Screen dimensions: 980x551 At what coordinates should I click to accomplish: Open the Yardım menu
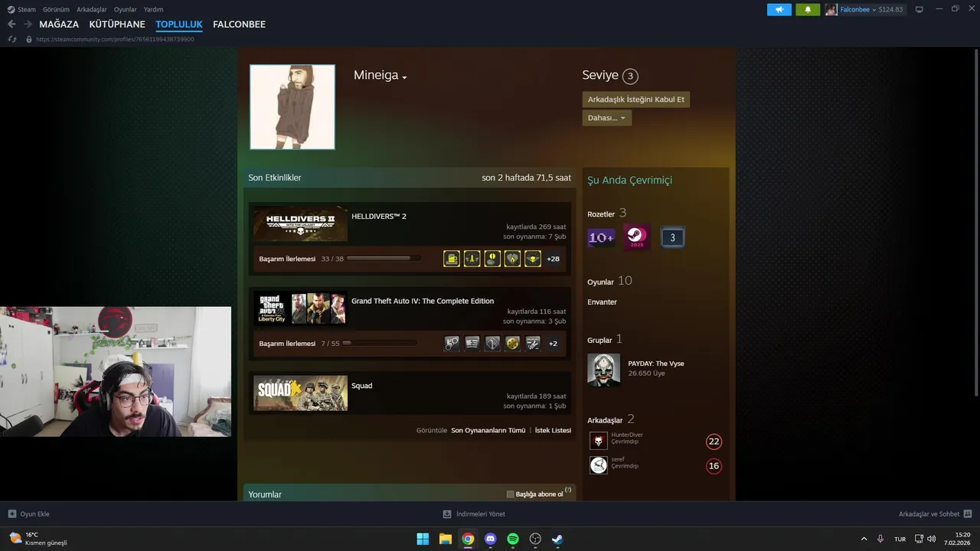coord(153,9)
